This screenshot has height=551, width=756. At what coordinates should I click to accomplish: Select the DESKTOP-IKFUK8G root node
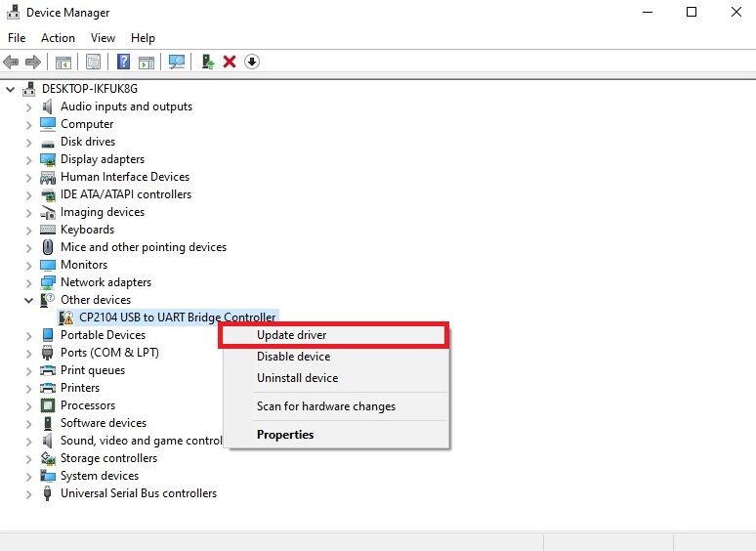tap(91, 89)
